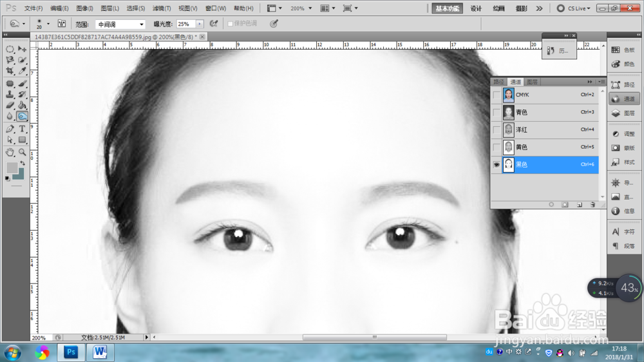
Task: Open exposure slider arrow
Action: pos(200,24)
